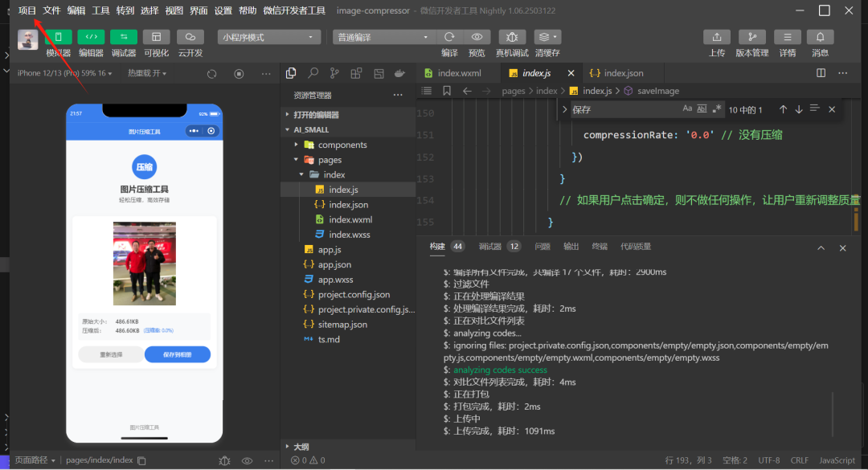
Task: Click the saveImage breadcrumb item
Action: [x=657, y=91]
